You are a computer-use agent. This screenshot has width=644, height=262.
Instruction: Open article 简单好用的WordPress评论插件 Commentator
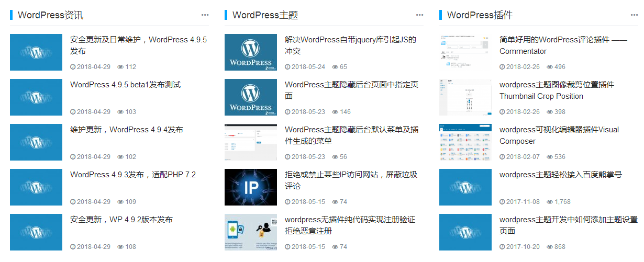click(x=563, y=45)
